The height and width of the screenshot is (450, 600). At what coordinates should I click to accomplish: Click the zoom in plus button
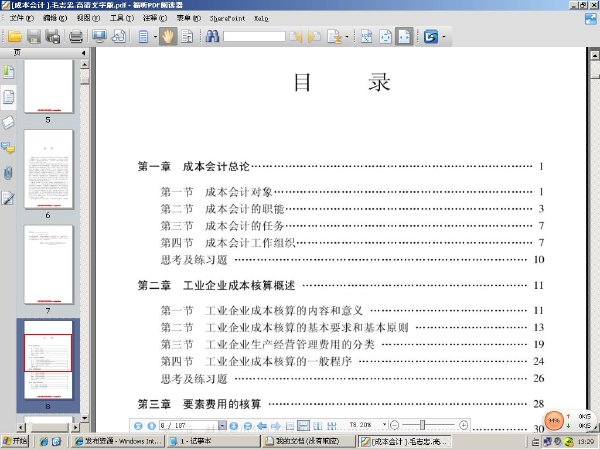pyautogui.click(x=463, y=425)
